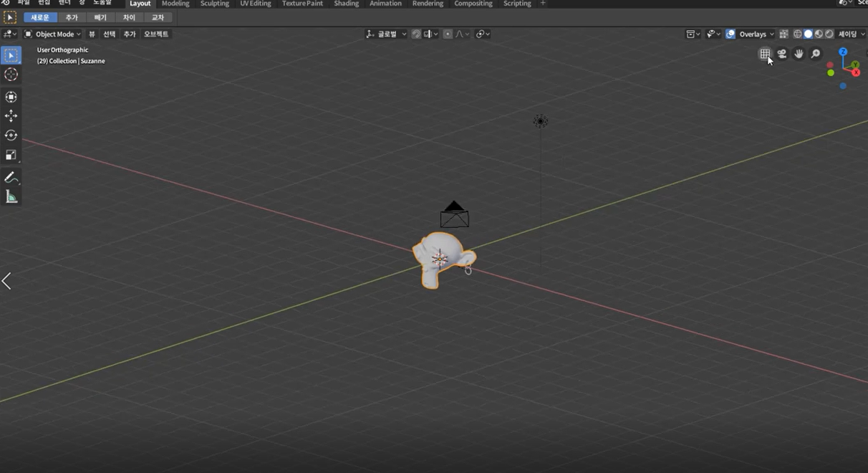The image size is (868, 473).
Task: Click the point light object in viewport
Action: (x=541, y=121)
